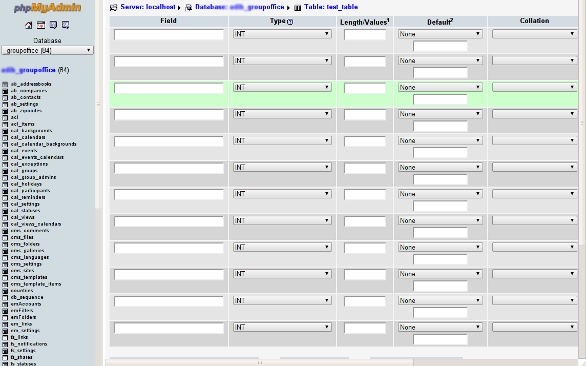Viewport: 586px width, 366px height.
Task: Open the phpMyAdmin documentation icon
Action: [x=53, y=25]
